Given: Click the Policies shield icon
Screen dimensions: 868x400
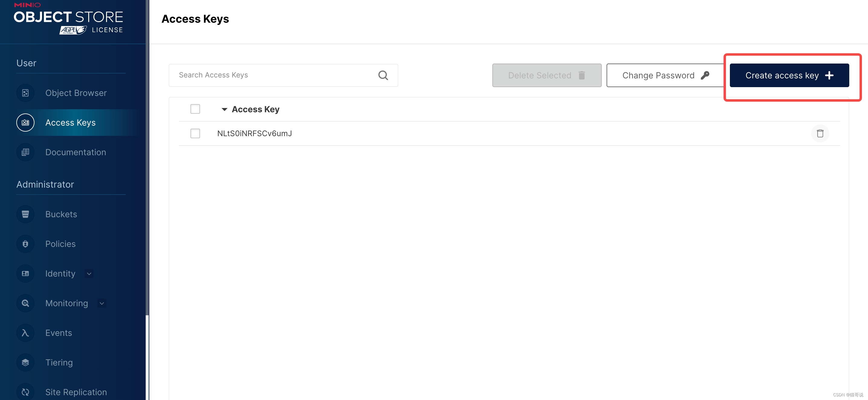Looking at the screenshot, I should (25, 244).
